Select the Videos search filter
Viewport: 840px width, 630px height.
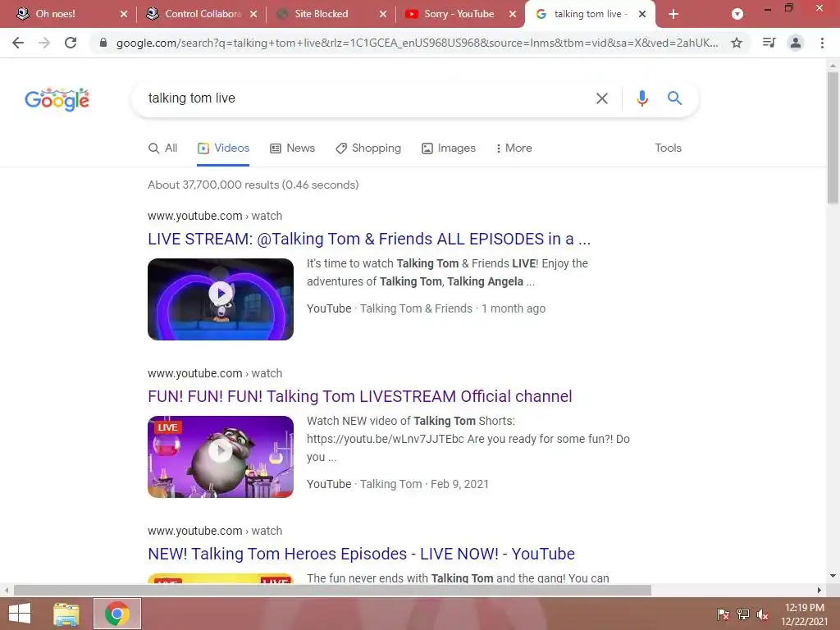[x=223, y=148]
